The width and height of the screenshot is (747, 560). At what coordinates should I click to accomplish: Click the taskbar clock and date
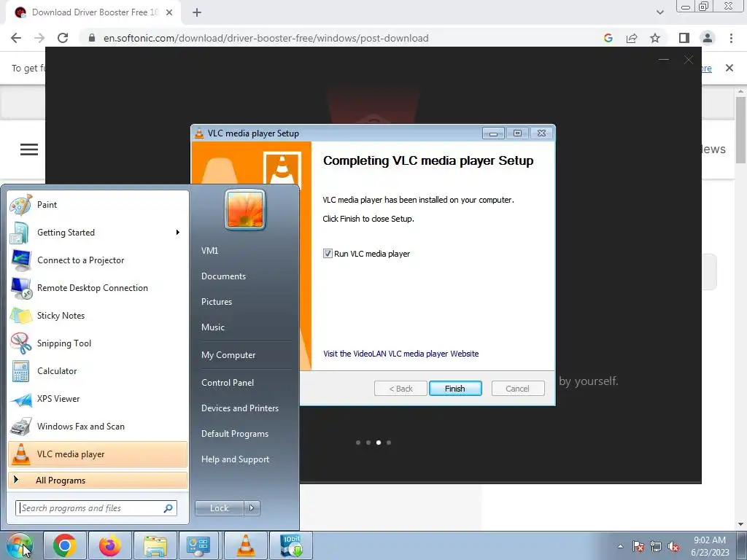pos(710,546)
